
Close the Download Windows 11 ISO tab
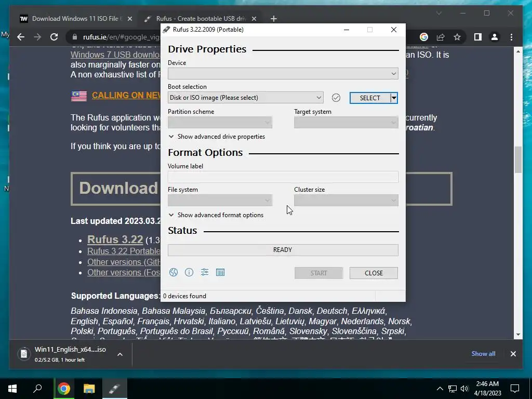tap(129, 19)
